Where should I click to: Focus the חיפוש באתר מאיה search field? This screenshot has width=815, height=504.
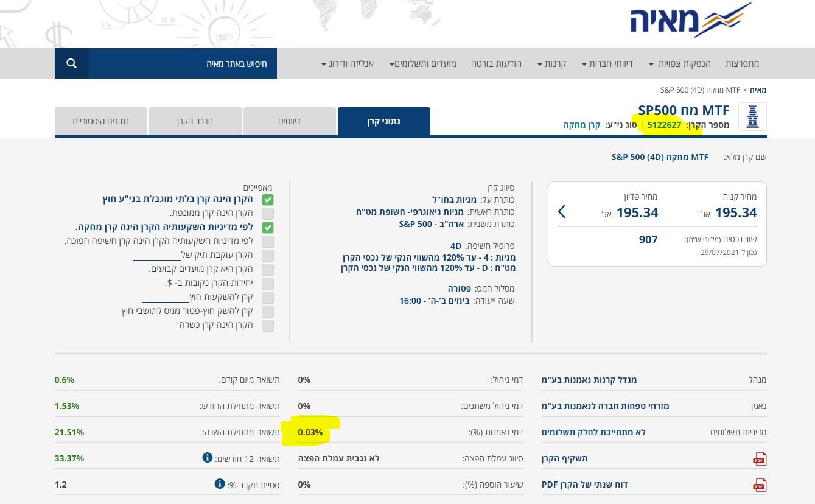pyautogui.click(x=183, y=63)
